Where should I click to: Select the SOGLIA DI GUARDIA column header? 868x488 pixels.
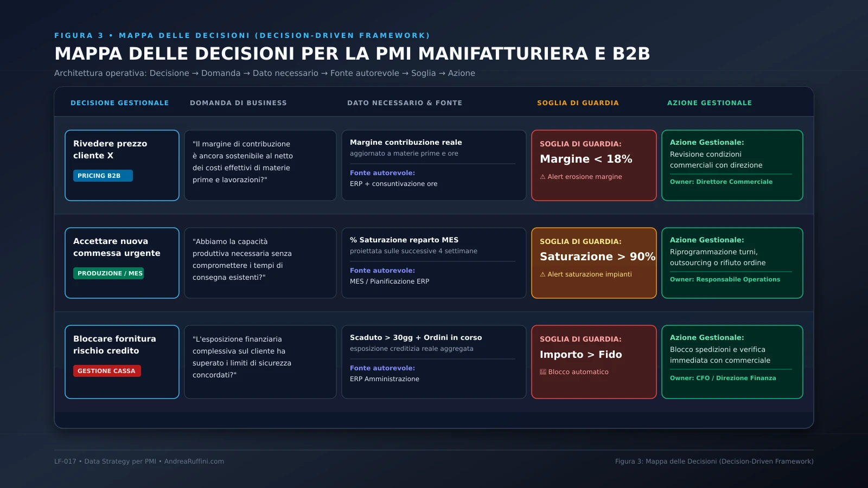pyautogui.click(x=578, y=103)
